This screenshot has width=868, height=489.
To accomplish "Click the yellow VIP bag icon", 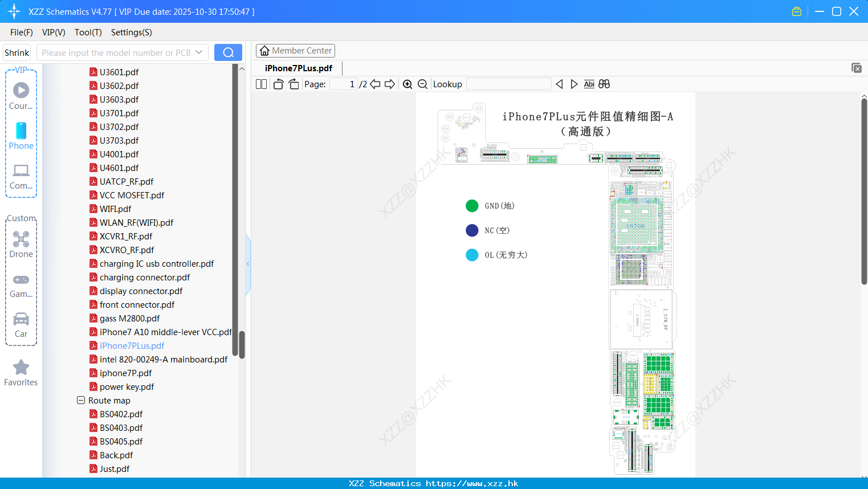I will tap(796, 11).
